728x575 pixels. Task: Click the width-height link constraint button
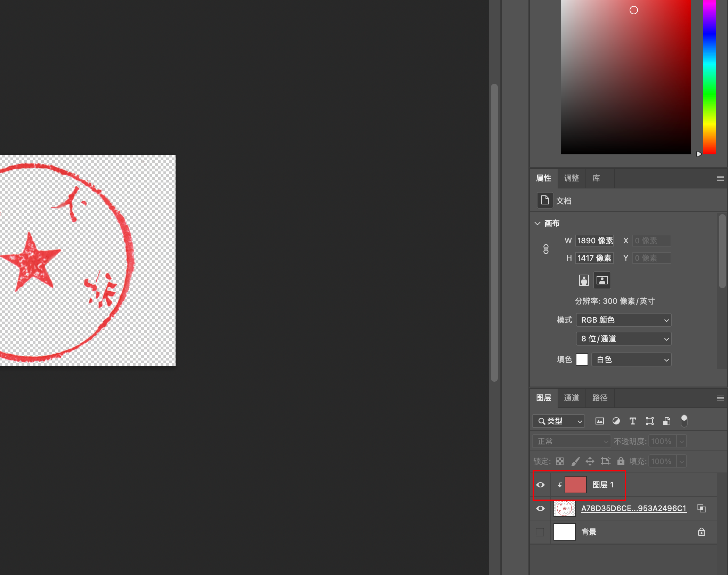click(x=546, y=249)
